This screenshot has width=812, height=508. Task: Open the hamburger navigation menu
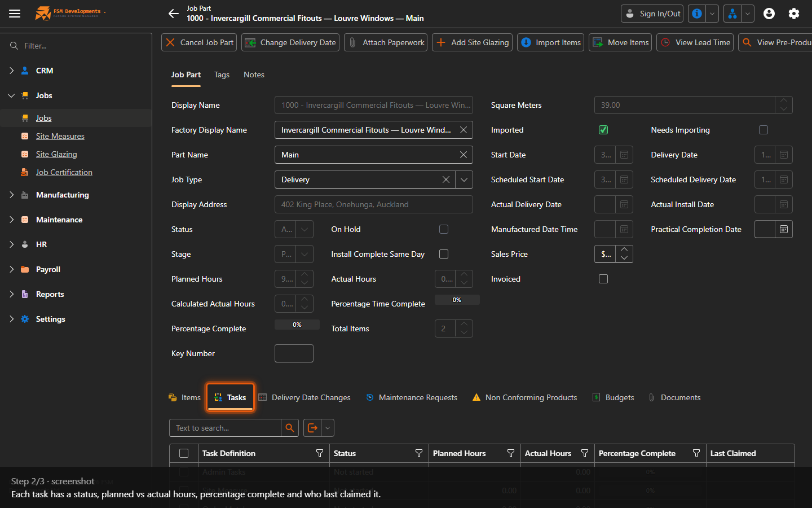tap(15, 14)
